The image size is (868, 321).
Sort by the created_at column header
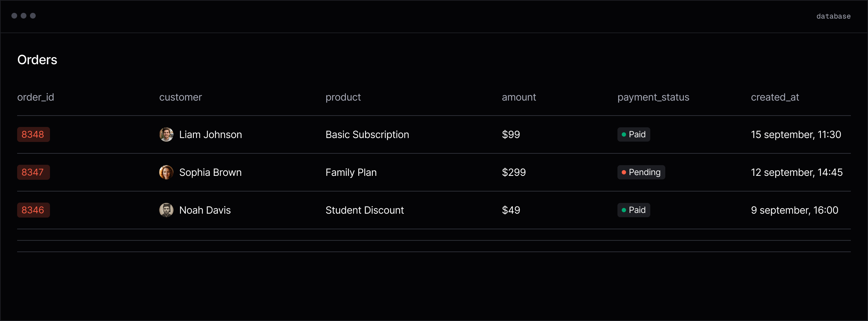775,97
